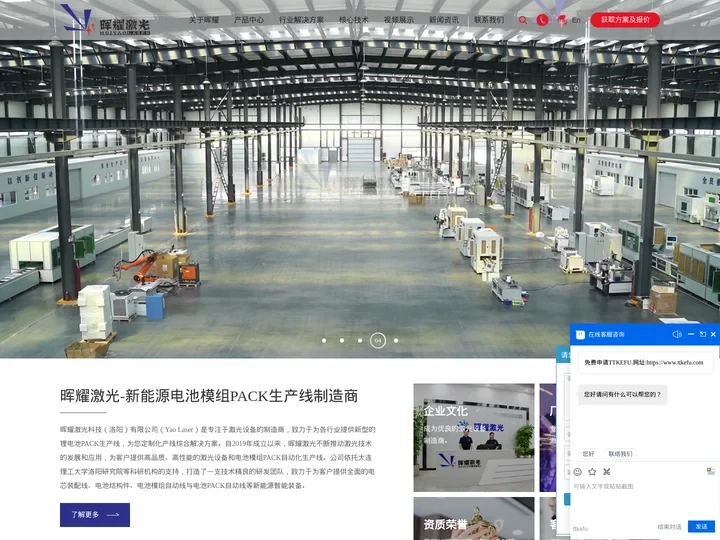
Task: Click the chat widget logo icon
Action: tap(580, 334)
